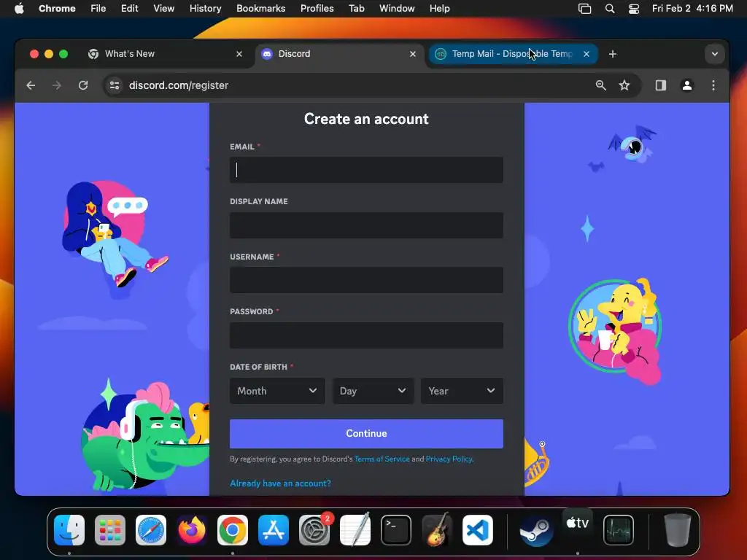This screenshot has height=560, width=747.
Task: Open Steam from the Dock
Action: click(x=536, y=530)
